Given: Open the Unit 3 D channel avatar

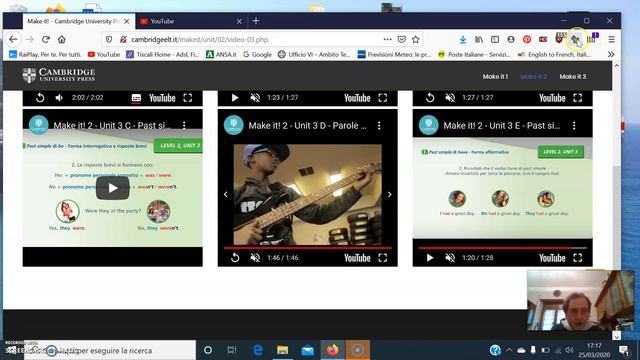Looking at the screenshot, I should tap(233, 125).
